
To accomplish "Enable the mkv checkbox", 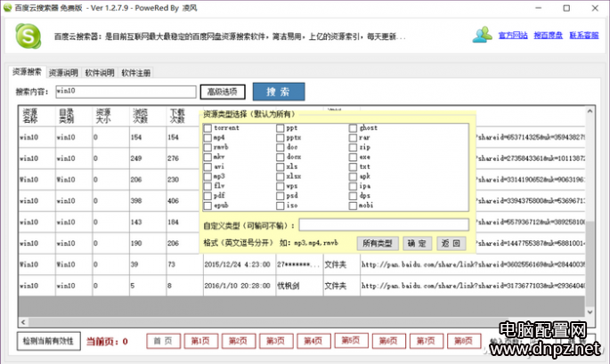I will click(x=207, y=158).
